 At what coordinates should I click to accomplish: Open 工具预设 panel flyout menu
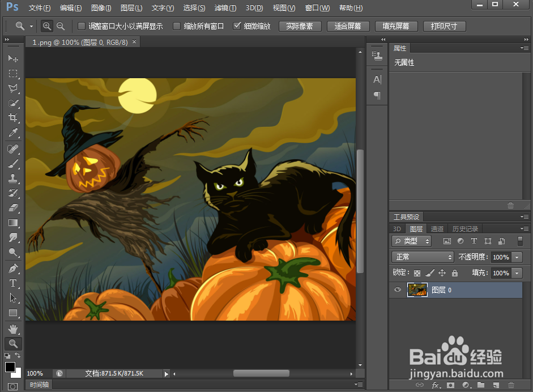pyautogui.click(x=525, y=216)
